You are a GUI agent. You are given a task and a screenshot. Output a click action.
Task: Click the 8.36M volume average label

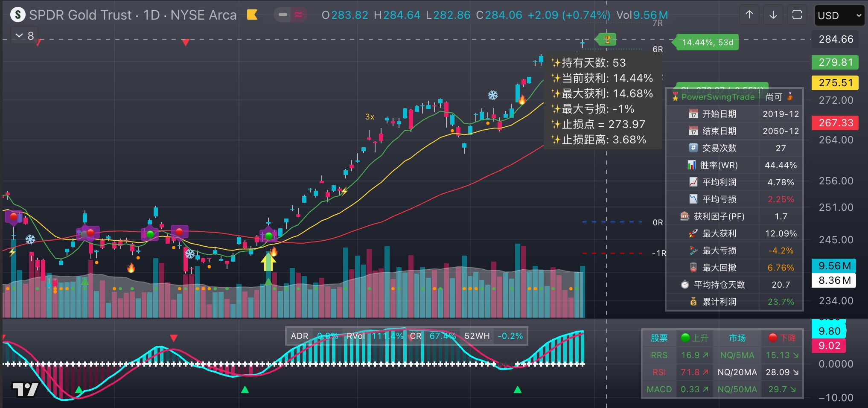834,280
